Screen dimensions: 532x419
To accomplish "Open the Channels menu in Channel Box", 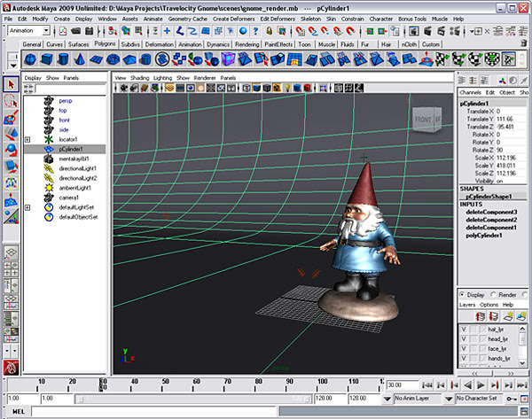I will pyautogui.click(x=470, y=92).
